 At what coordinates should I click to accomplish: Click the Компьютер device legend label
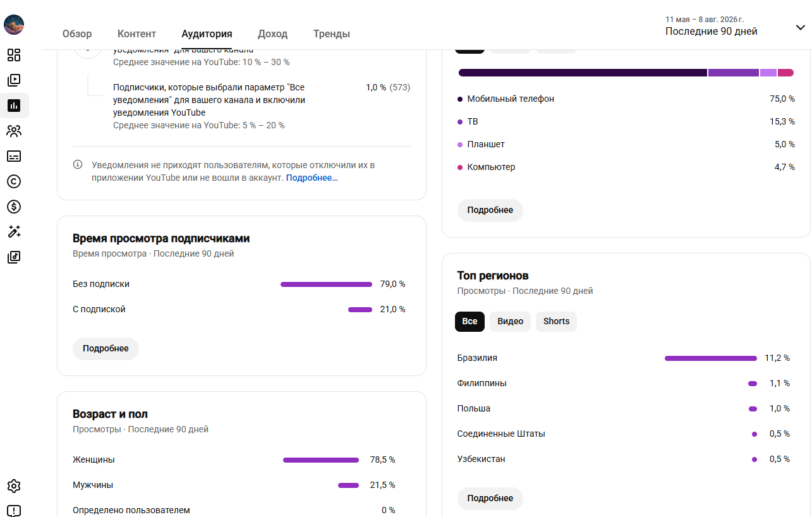[x=491, y=167]
